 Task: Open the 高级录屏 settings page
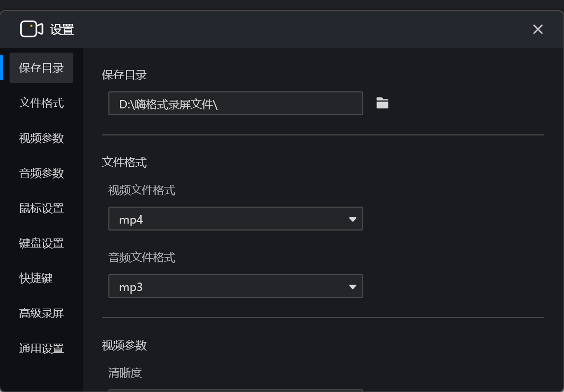(x=41, y=313)
